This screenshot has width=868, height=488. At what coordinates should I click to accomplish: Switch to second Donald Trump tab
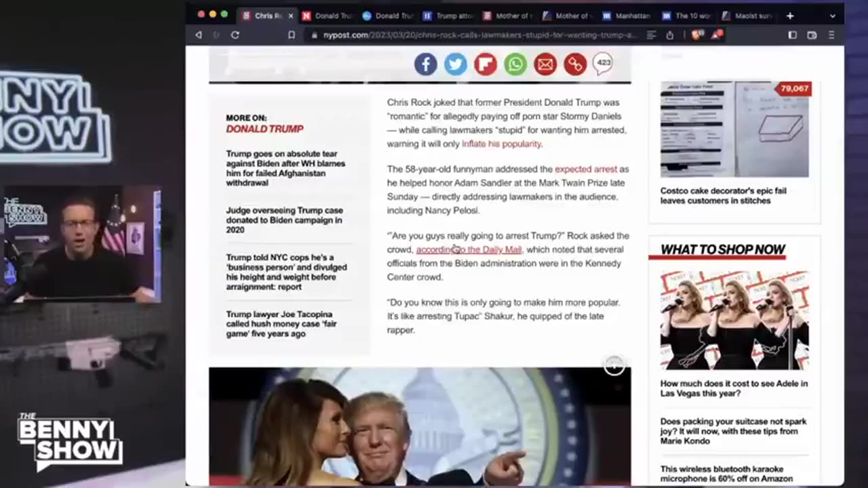tap(387, 16)
